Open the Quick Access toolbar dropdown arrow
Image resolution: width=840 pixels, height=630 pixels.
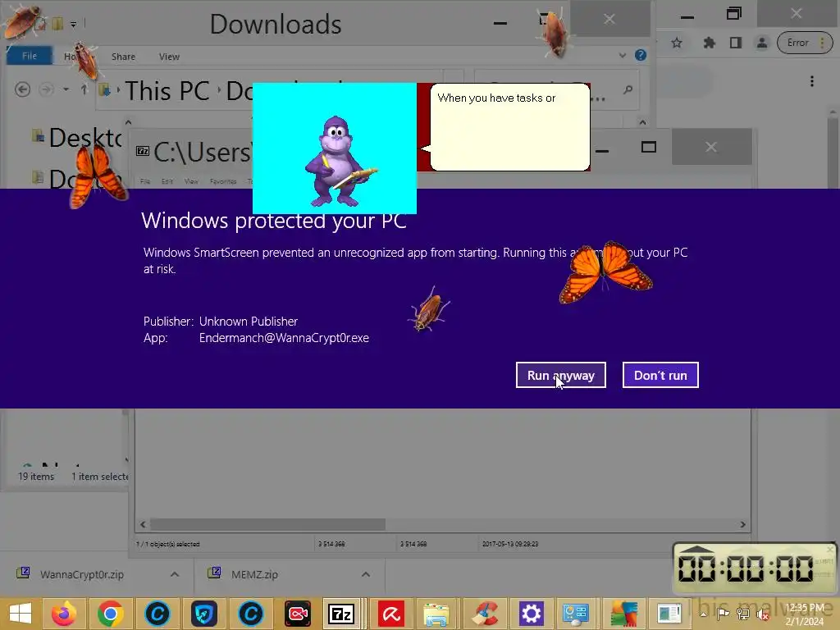tap(73, 24)
